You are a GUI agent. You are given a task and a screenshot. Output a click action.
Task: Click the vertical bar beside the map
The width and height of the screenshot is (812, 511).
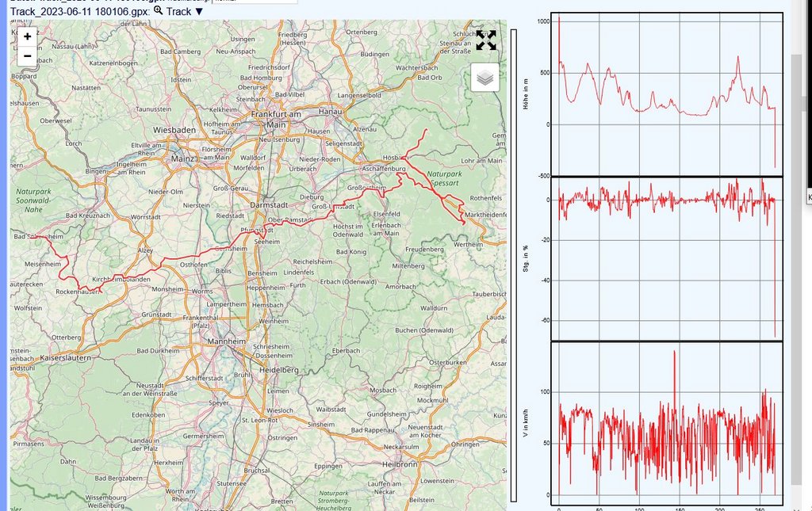tap(513, 265)
